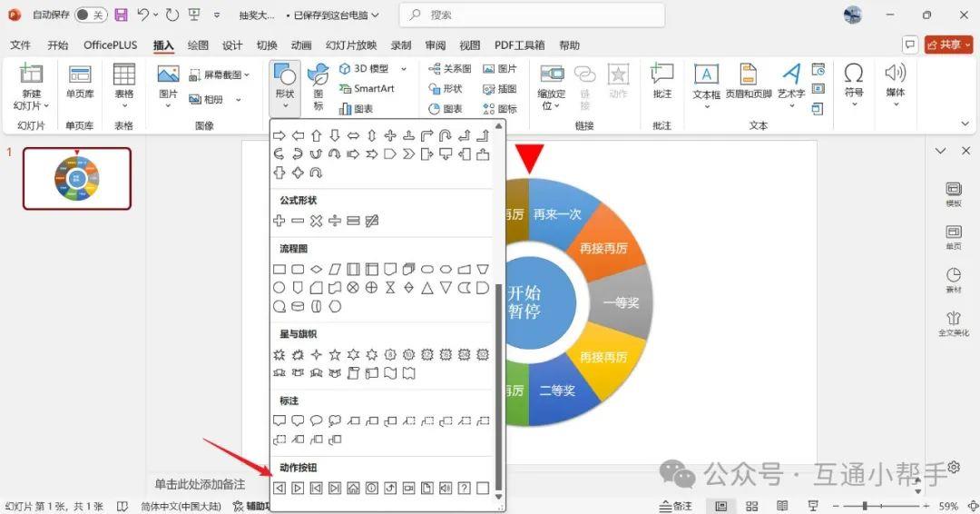
Task: Click the 59% zoom level
Action: coord(948,506)
